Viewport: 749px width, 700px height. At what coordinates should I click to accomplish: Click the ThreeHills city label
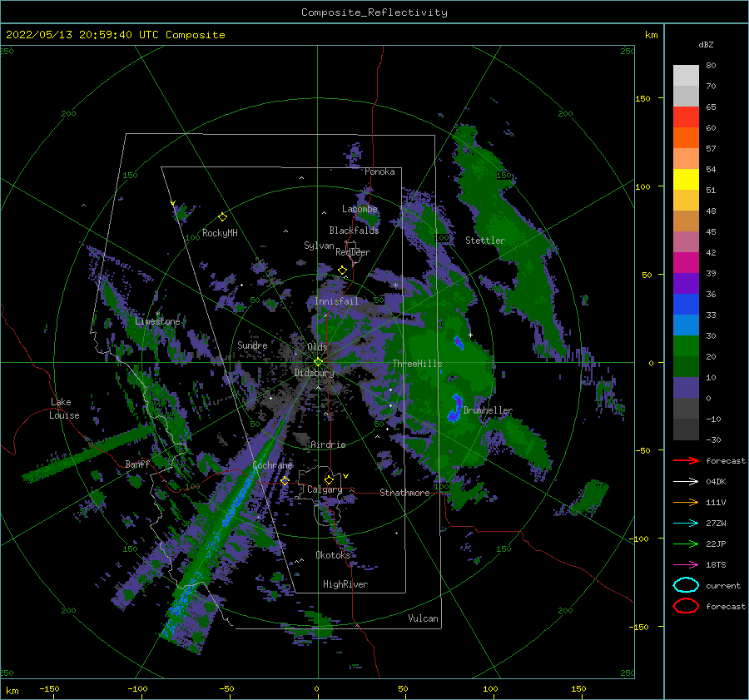click(x=417, y=364)
